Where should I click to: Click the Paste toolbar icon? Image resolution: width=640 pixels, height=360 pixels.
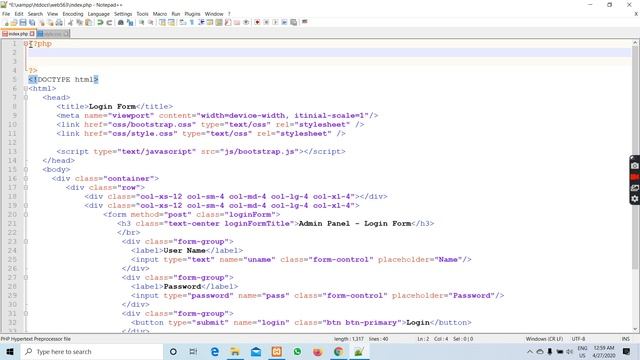click(88, 22)
